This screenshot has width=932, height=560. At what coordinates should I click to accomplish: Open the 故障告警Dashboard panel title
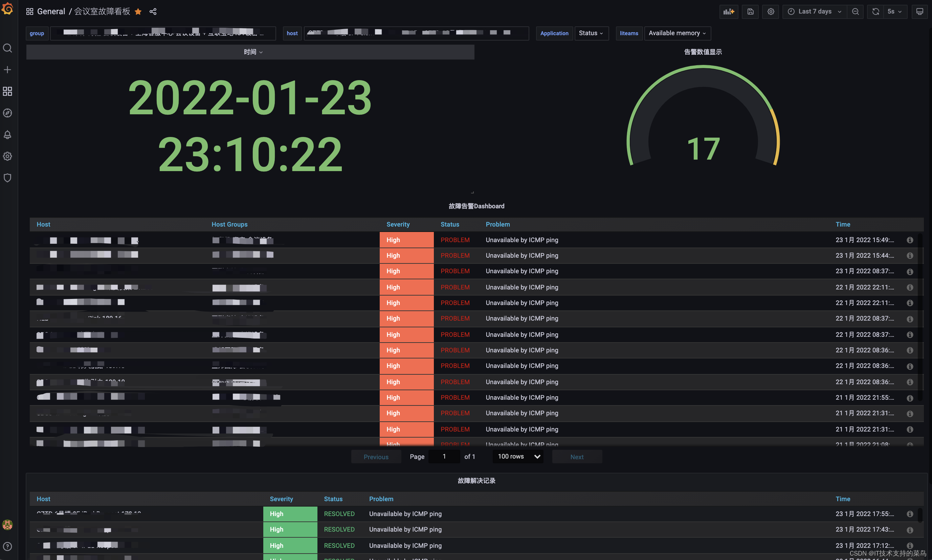tap(476, 206)
